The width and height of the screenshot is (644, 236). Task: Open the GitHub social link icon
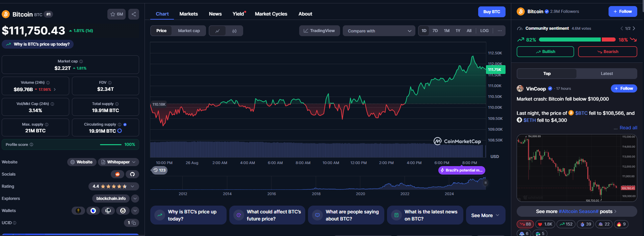(x=132, y=174)
